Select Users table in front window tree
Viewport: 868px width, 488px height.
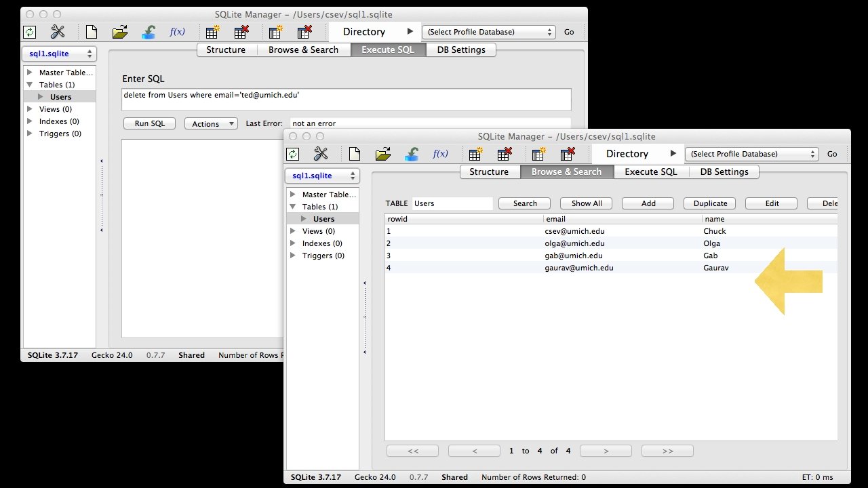click(x=323, y=219)
